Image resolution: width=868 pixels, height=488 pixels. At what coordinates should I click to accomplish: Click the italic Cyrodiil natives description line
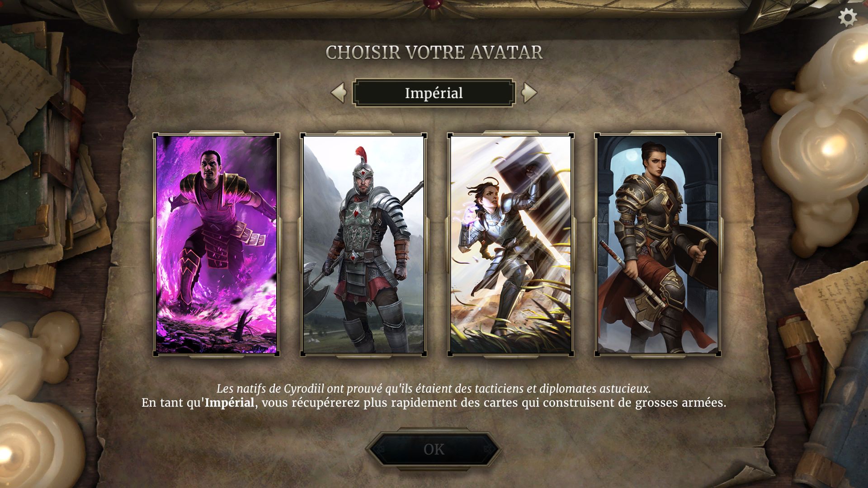pyautogui.click(x=434, y=388)
